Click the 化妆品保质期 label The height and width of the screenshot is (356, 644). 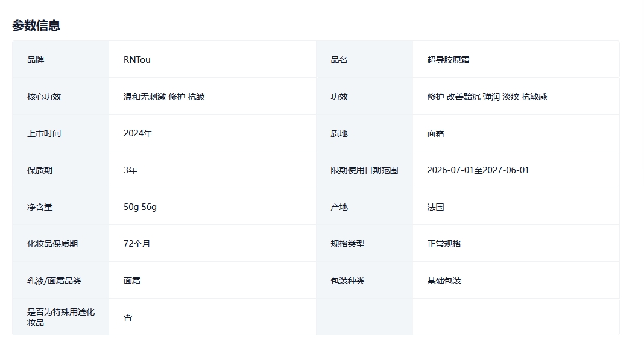click(x=52, y=244)
